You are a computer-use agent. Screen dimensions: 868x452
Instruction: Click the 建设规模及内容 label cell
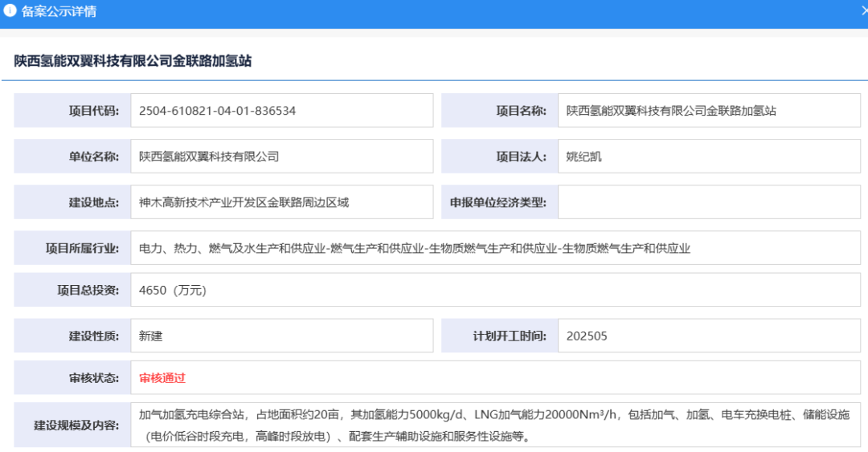(72, 425)
